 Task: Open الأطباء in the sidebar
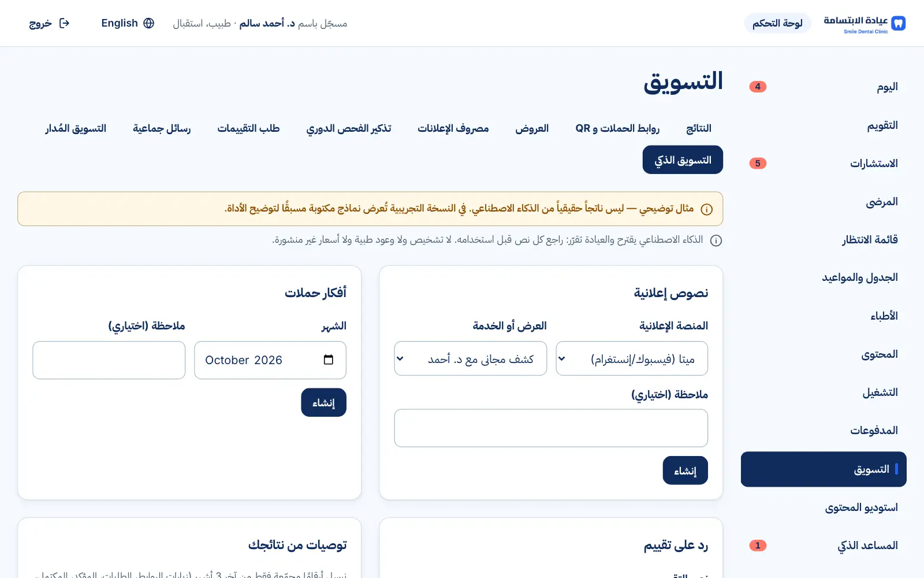pyautogui.click(x=824, y=316)
